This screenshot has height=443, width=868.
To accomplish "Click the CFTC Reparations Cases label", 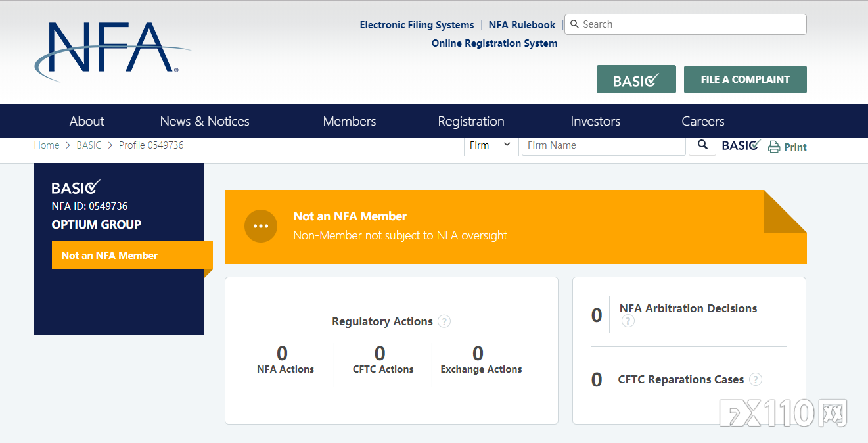I will click(x=681, y=379).
